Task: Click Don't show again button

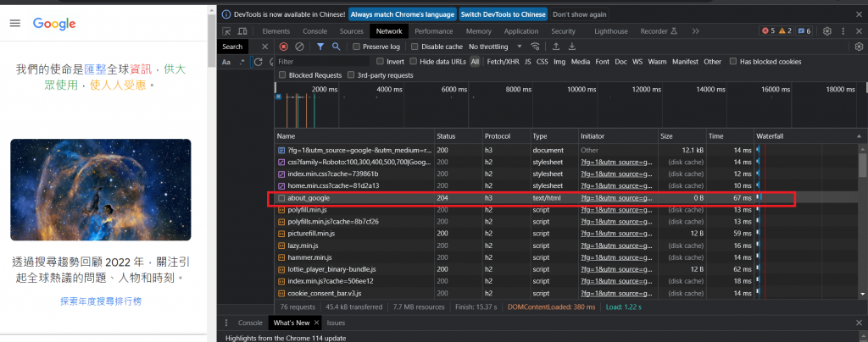Action: (x=580, y=14)
